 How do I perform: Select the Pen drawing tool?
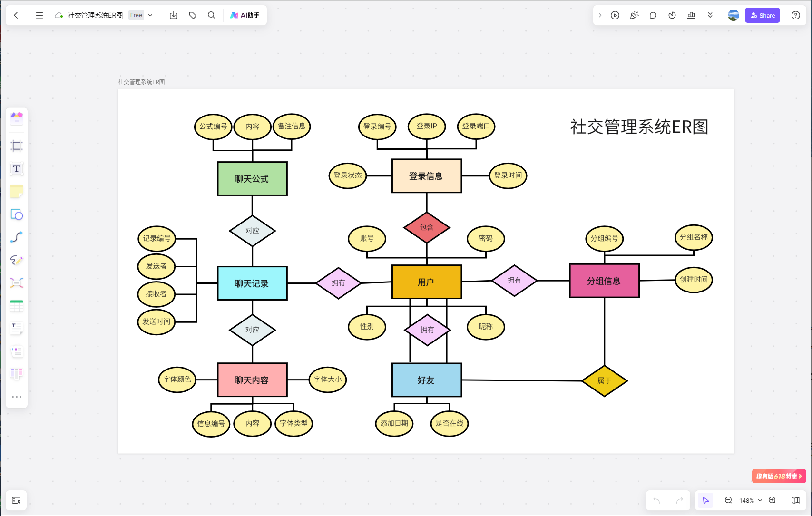(x=17, y=260)
